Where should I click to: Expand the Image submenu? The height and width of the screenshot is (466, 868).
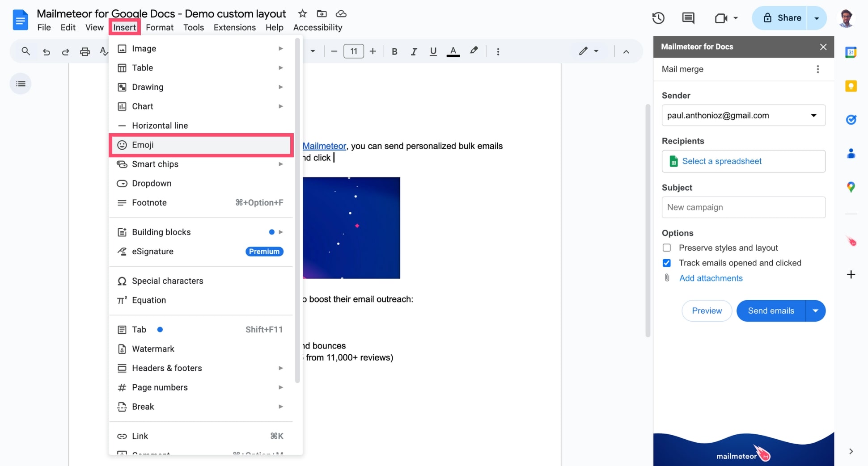click(x=280, y=48)
